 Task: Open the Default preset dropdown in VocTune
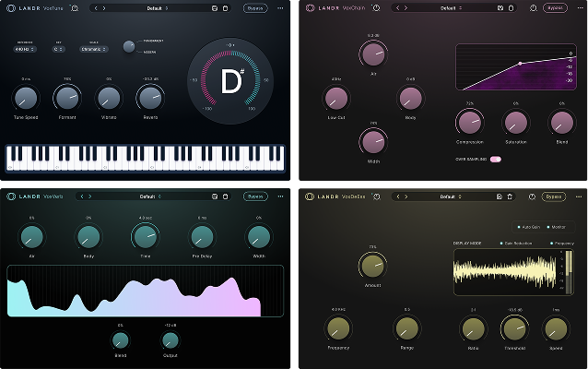point(157,8)
